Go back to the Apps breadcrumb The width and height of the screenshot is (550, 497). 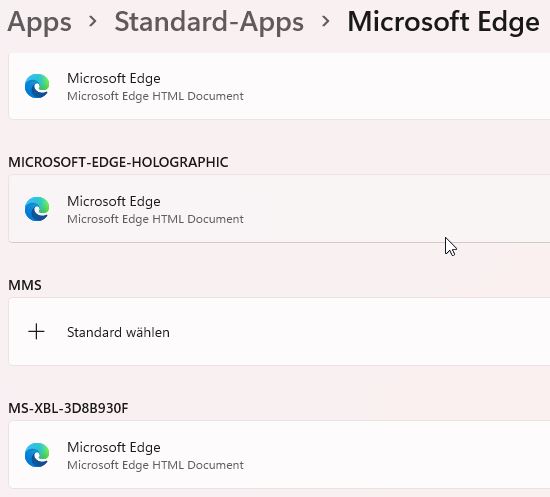[x=39, y=22]
